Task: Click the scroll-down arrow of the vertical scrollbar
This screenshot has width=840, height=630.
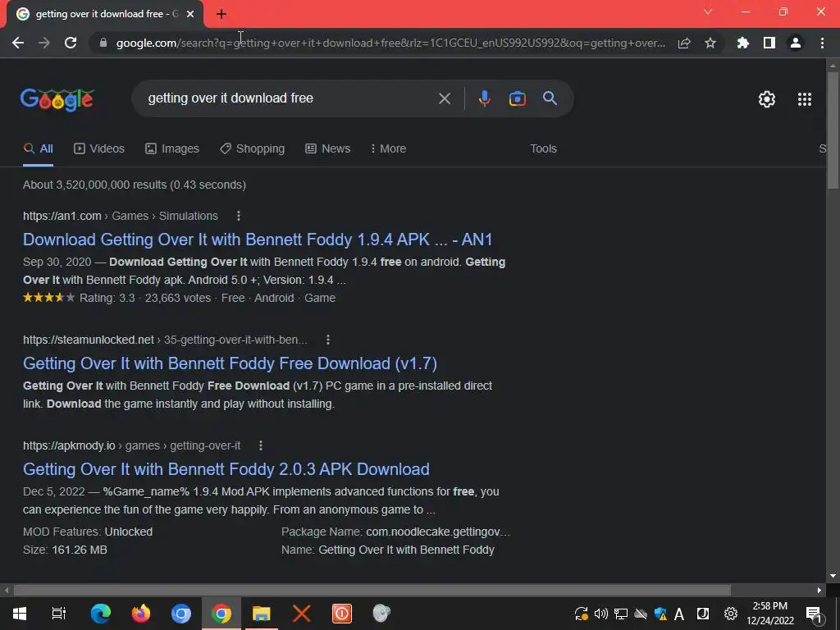Action: point(833,576)
